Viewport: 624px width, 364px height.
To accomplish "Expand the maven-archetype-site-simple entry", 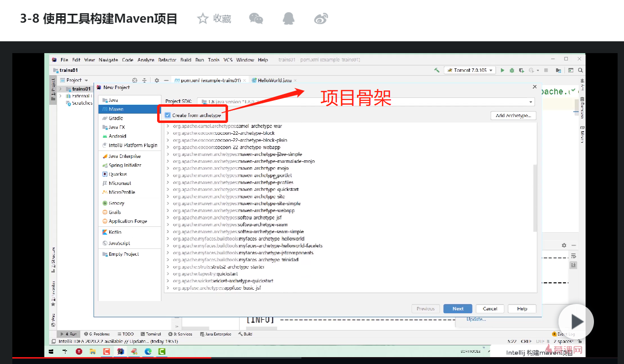I will pos(168,204).
